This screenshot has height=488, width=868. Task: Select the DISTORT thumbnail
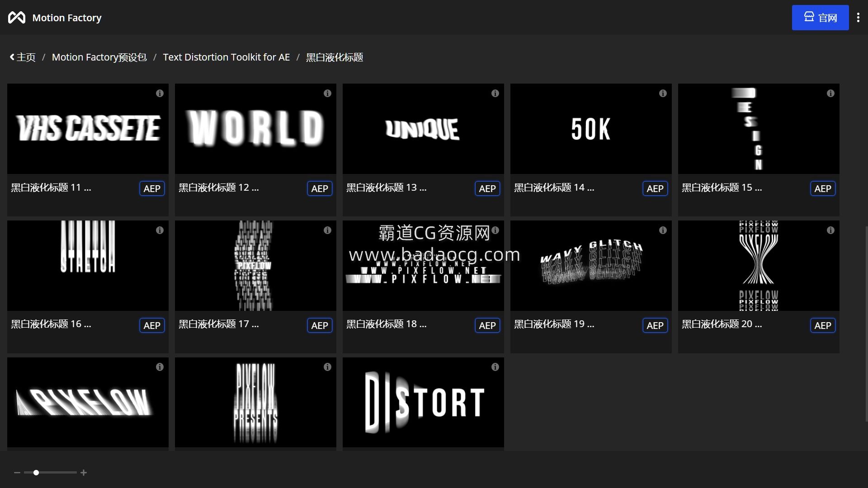[423, 403]
